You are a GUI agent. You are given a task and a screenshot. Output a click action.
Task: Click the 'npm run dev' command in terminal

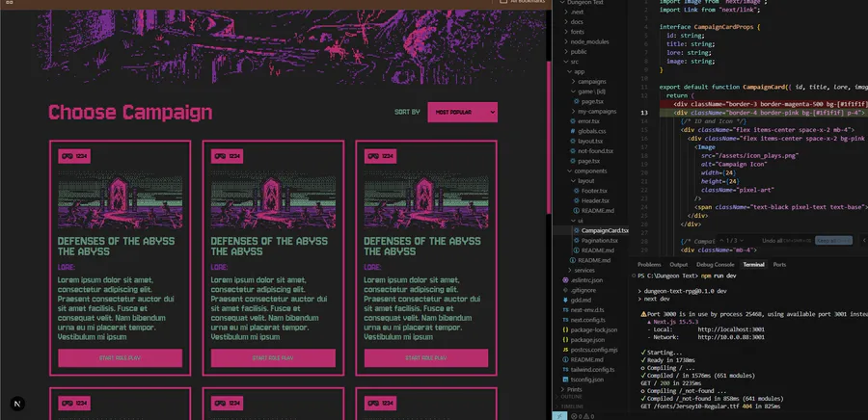click(x=717, y=276)
